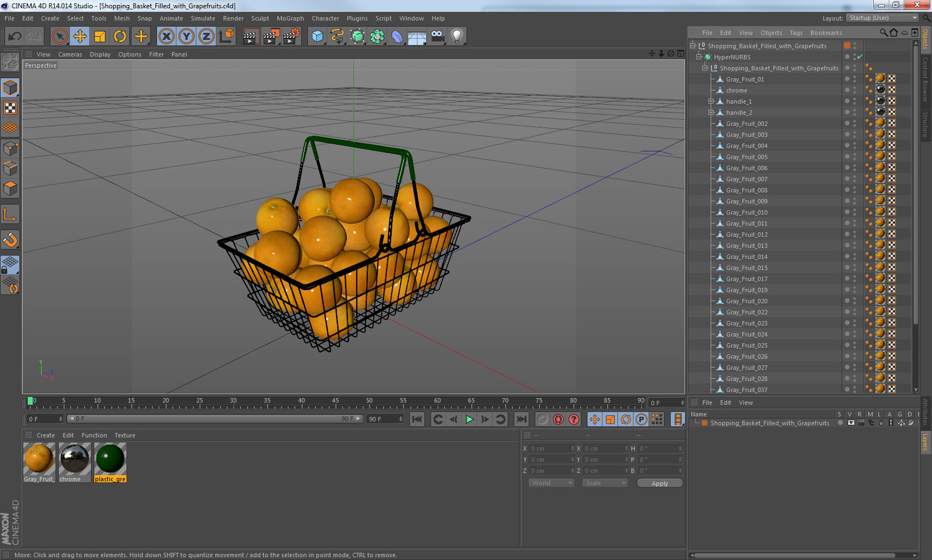Add a Floor environment object
Screen dimensions: 932x560
[417, 37]
